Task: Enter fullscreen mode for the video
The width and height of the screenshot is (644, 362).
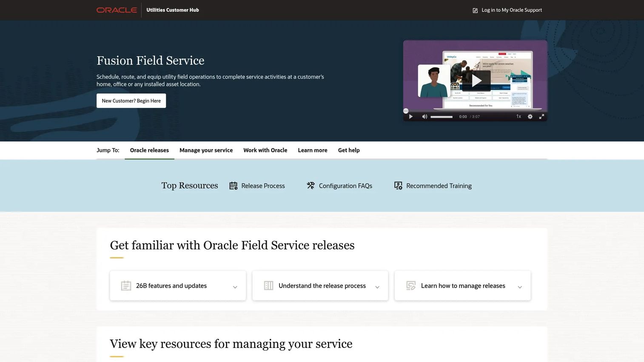Action: coord(541,117)
